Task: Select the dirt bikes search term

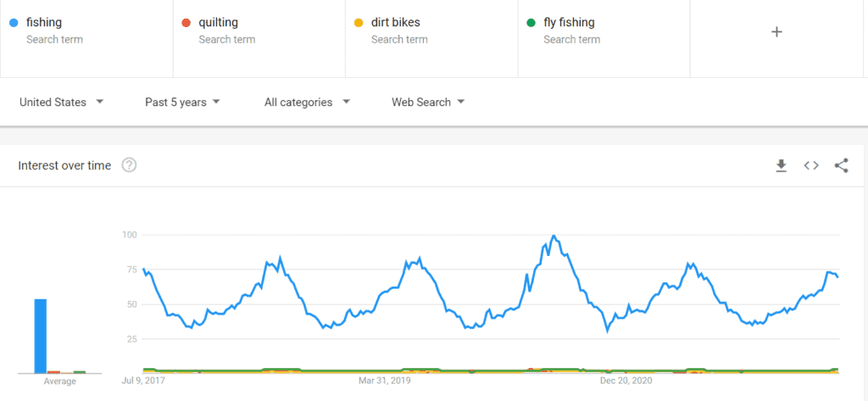Action: pyautogui.click(x=395, y=23)
